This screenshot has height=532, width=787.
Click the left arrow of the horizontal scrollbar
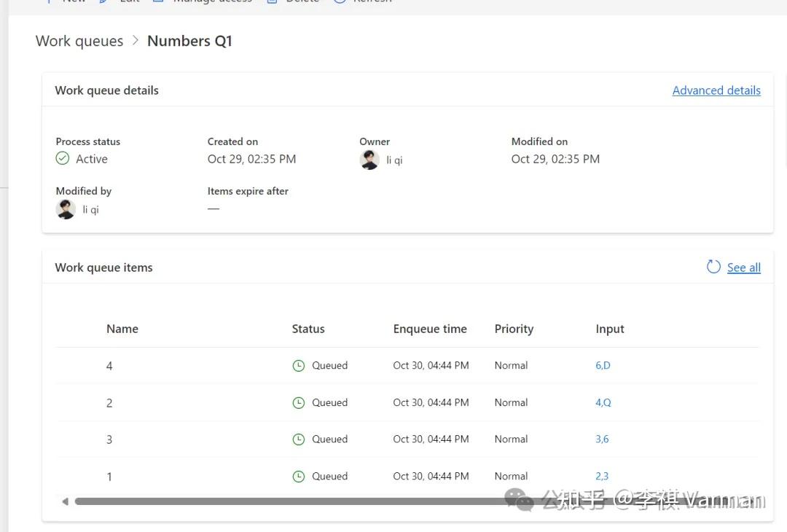point(64,501)
